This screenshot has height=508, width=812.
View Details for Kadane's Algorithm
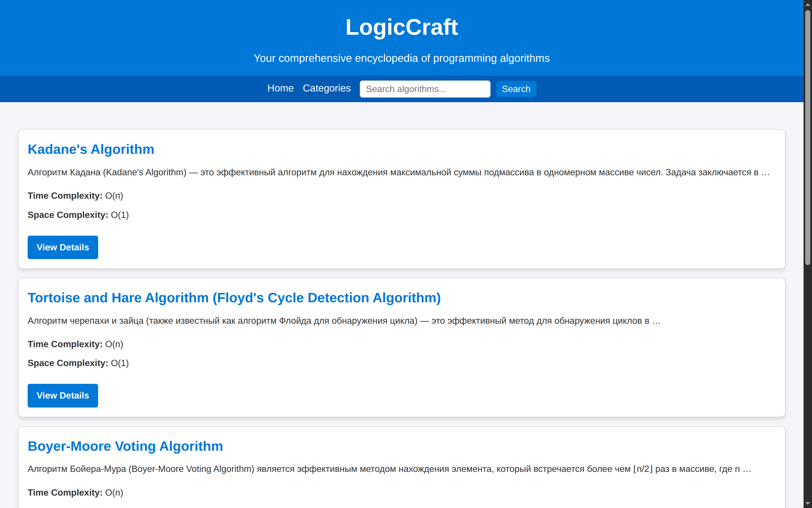(63, 247)
